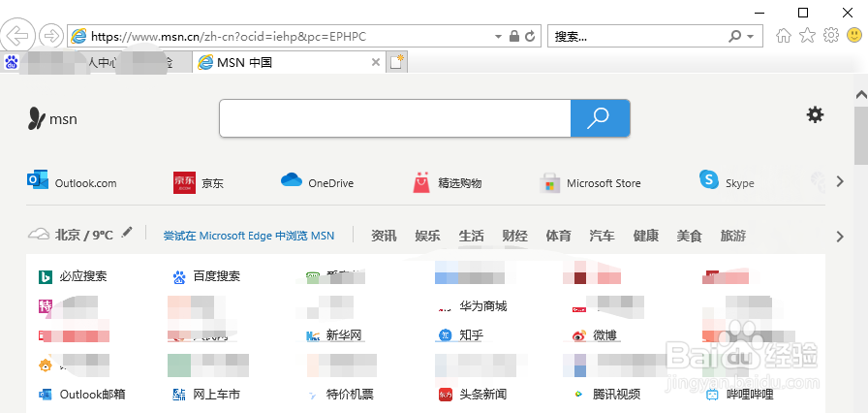
Task: Open the OneDrive shortcut
Action: [x=317, y=181]
